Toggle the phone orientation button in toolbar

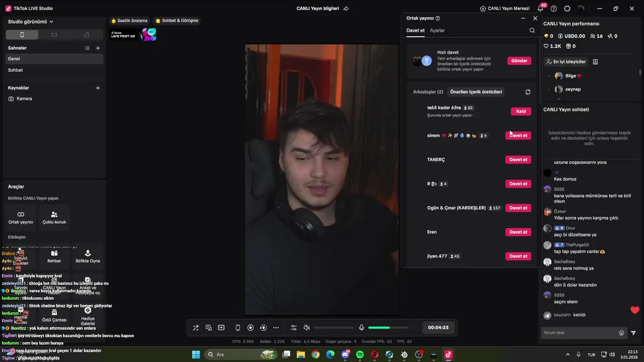coord(237,328)
